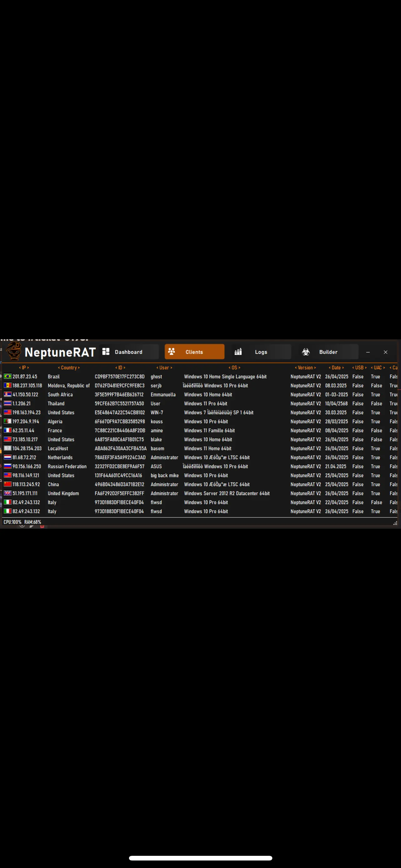Viewport: 401px width, 868px height.
Task: Sort by the Version column header
Action: point(305,368)
